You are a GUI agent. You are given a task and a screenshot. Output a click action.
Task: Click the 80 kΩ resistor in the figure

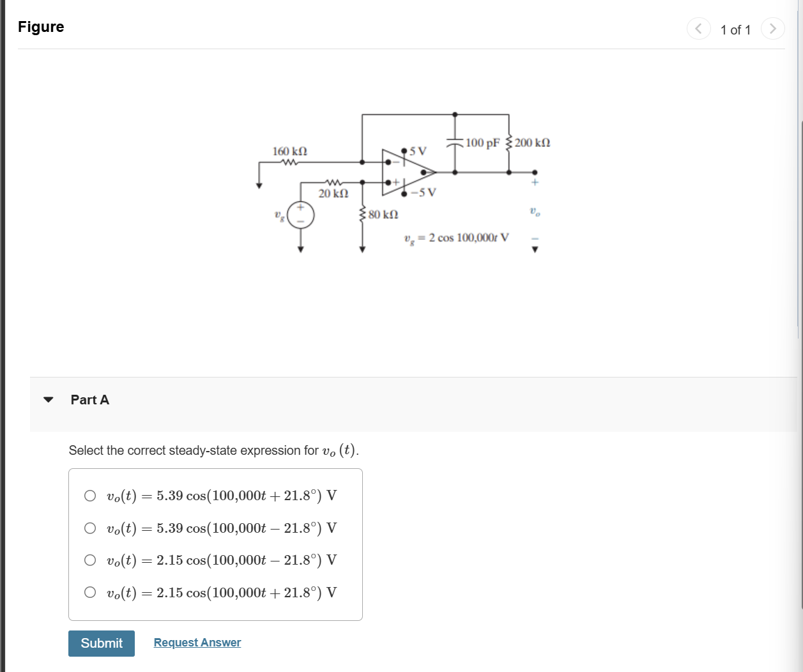[362, 214]
